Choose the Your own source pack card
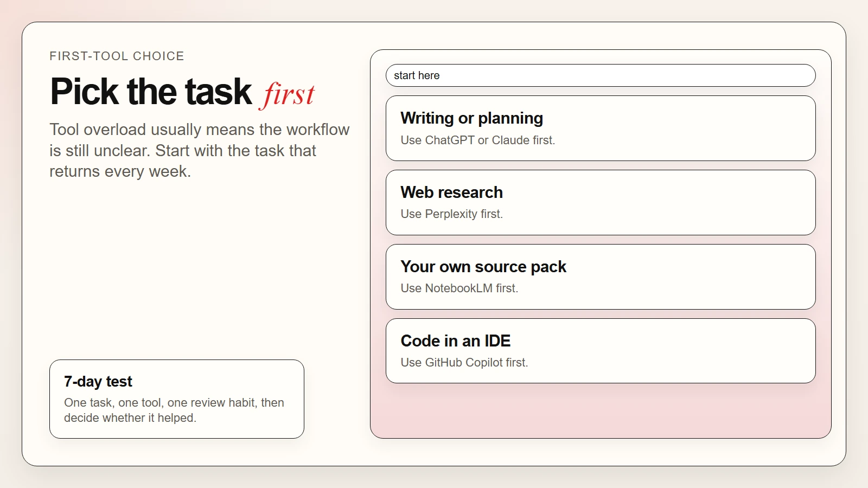Viewport: 868px width, 488px height. tap(601, 277)
